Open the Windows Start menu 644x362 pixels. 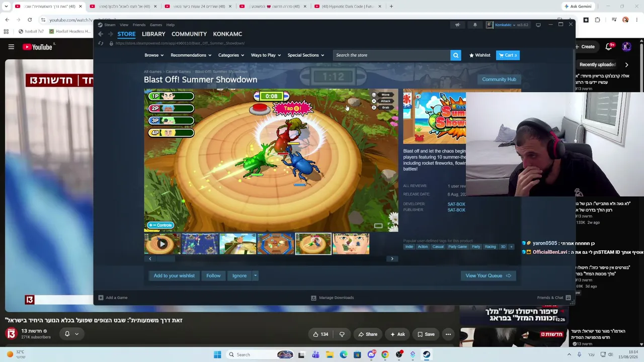(217, 355)
